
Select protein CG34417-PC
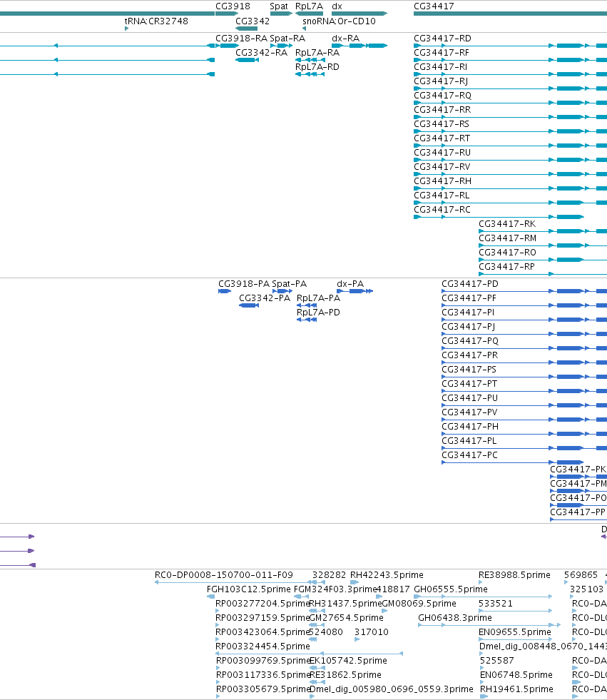click(469, 455)
